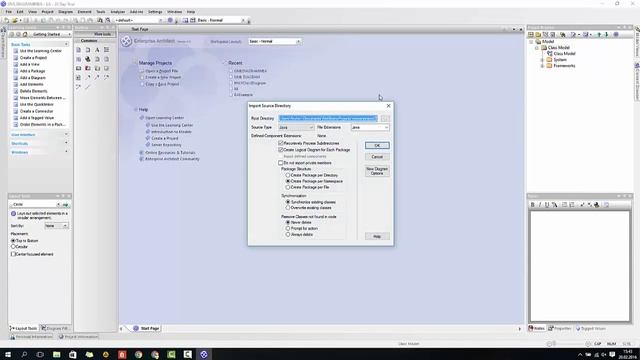Click the Search binoculars icon in main toolbar
640x360 pixels.
coord(100,20)
